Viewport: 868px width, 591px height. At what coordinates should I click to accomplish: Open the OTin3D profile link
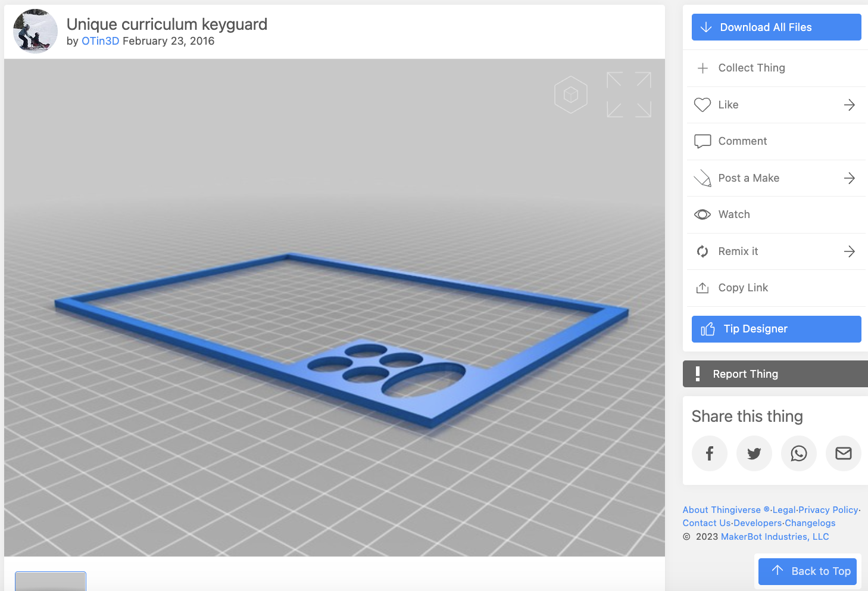(x=100, y=41)
